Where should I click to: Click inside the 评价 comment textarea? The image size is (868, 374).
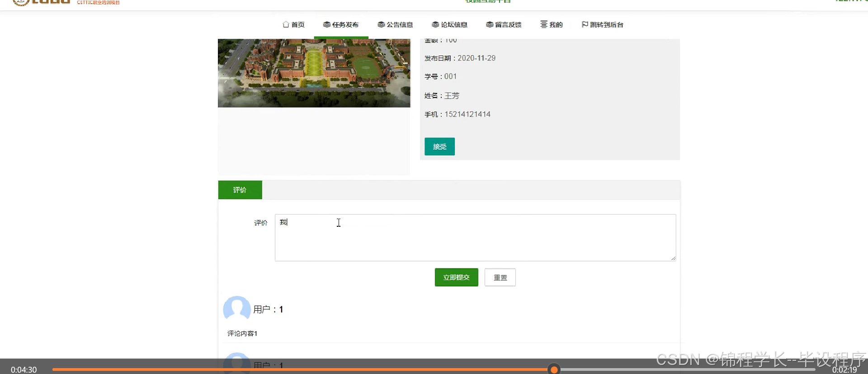tap(475, 238)
